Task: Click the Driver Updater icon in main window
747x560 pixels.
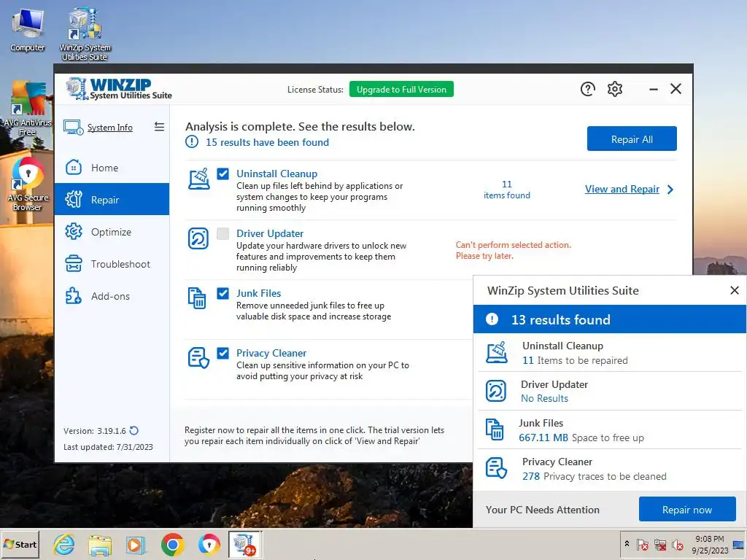Action: (198, 238)
